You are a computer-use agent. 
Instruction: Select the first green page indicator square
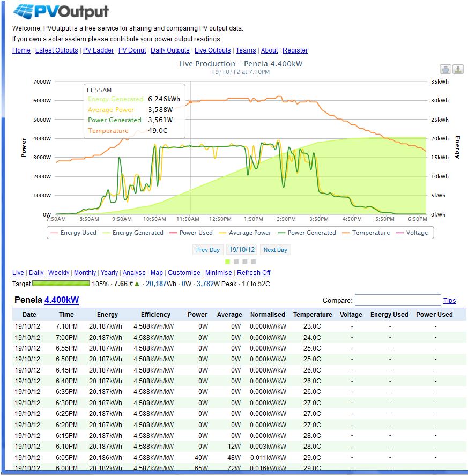(228, 262)
